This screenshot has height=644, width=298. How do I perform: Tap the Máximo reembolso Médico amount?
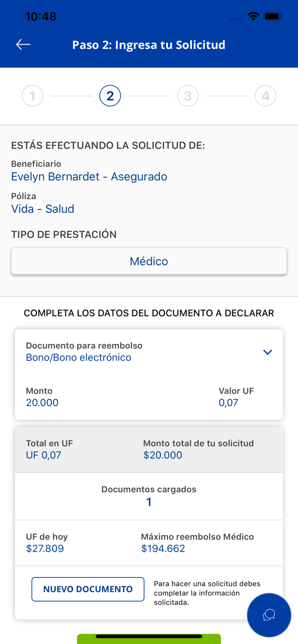pyautogui.click(x=163, y=548)
